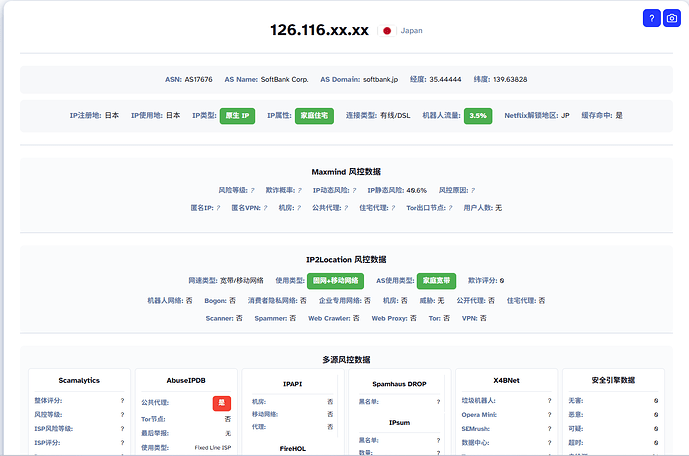Screen dimensions: 689x456
Task: Click the Web Crawler 否 entry
Action: click(x=334, y=318)
